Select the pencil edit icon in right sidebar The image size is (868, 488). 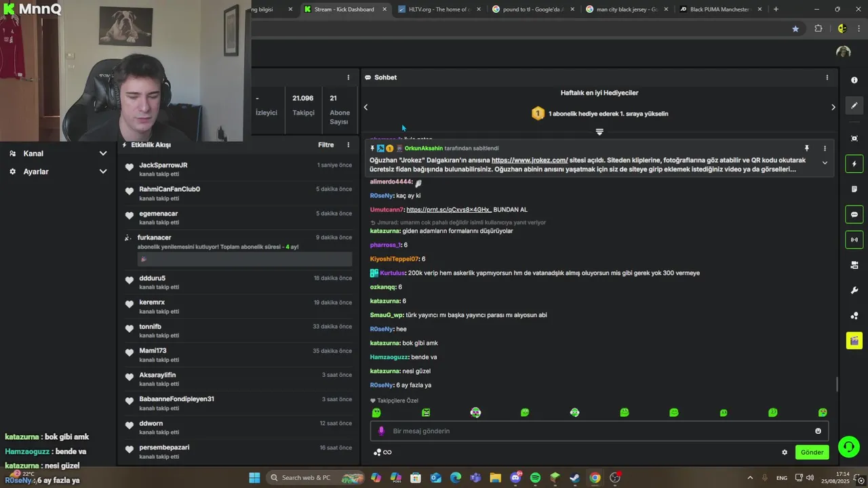pos(854,106)
